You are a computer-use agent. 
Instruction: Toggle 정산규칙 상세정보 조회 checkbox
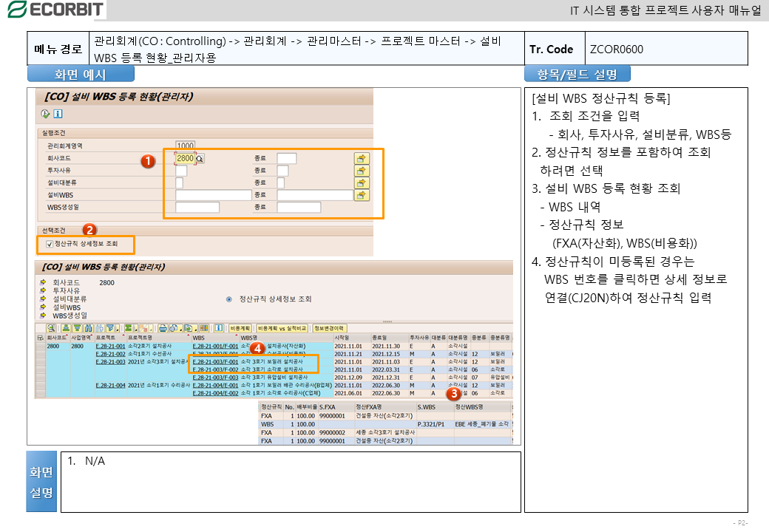pyautogui.click(x=50, y=244)
